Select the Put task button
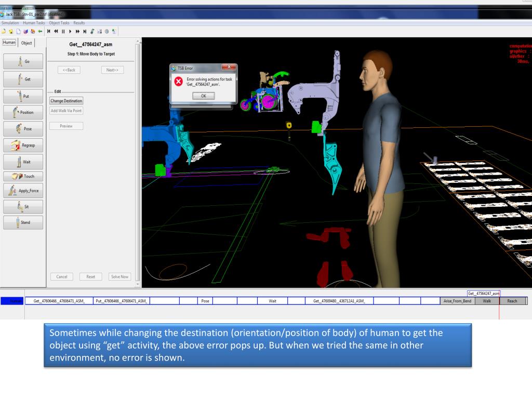This screenshot has height=399, width=532. coord(23,96)
